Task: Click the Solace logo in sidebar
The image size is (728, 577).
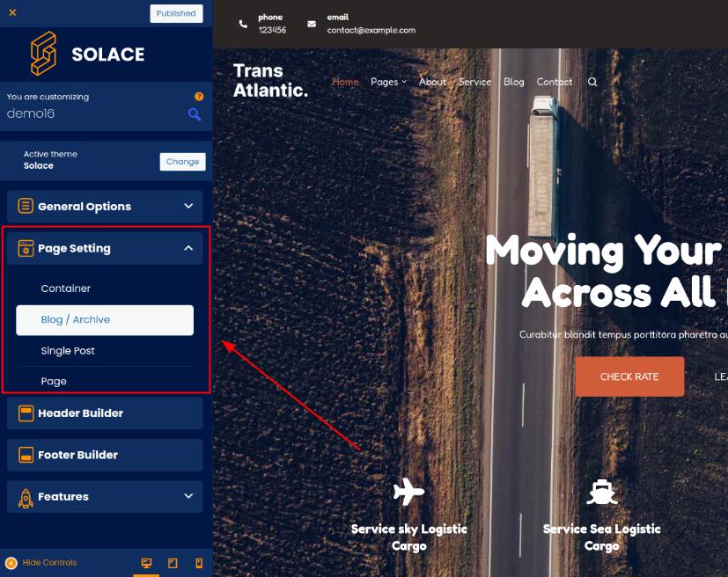Action: point(87,55)
